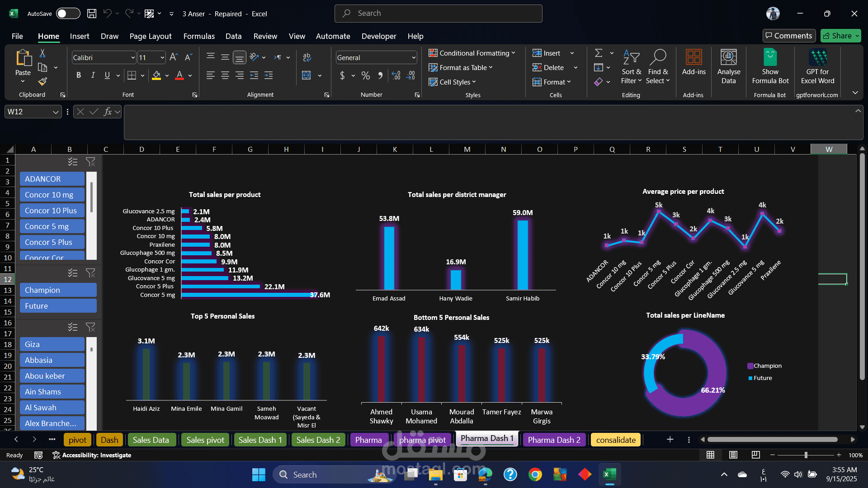Click the Font Color A button
868x488 pixels.
[179, 75]
